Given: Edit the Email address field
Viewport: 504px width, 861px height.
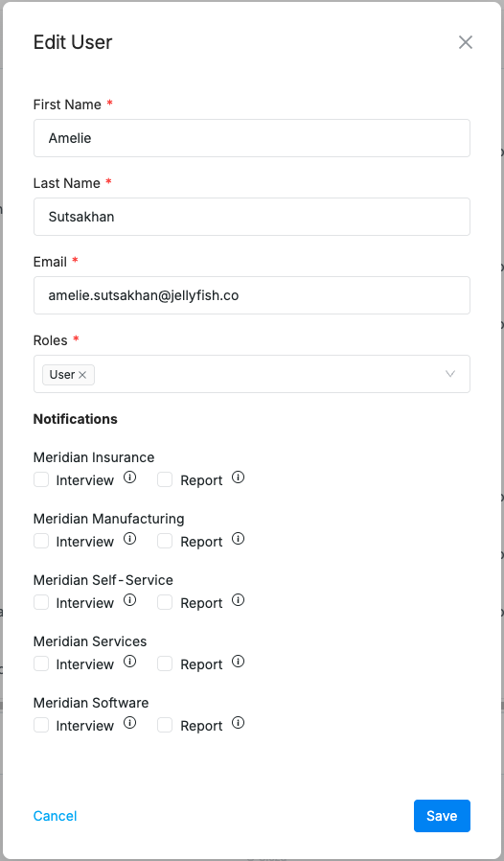Looking at the screenshot, I should (252, 295).
